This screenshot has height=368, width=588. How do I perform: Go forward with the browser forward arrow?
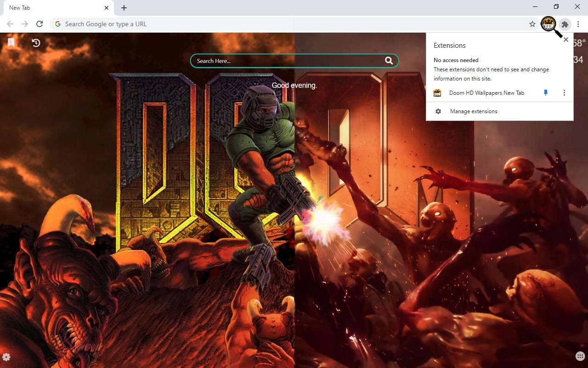pos(25,24)
